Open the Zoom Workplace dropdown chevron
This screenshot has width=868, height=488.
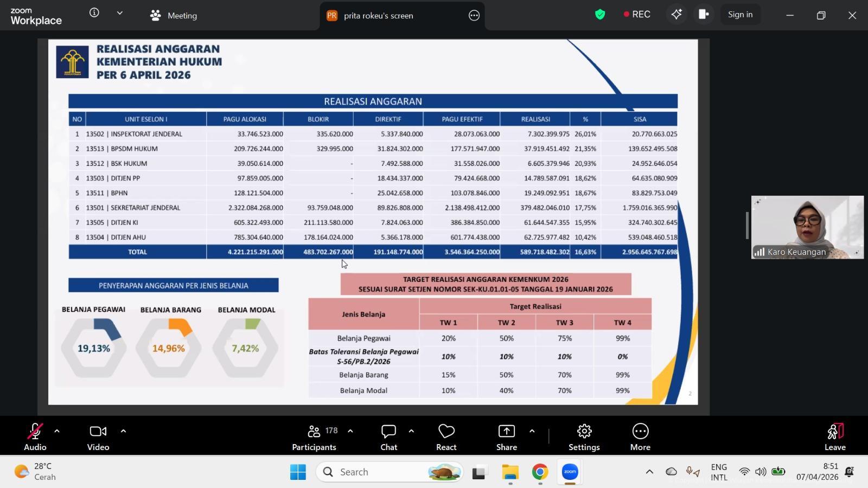pos(120,13)
